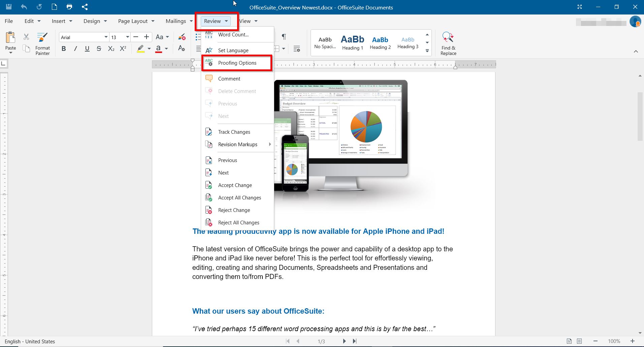The width and height of the screenshot is (644, 347).
Task: Toggle bold formatting
Action: [x=63, y=49]
